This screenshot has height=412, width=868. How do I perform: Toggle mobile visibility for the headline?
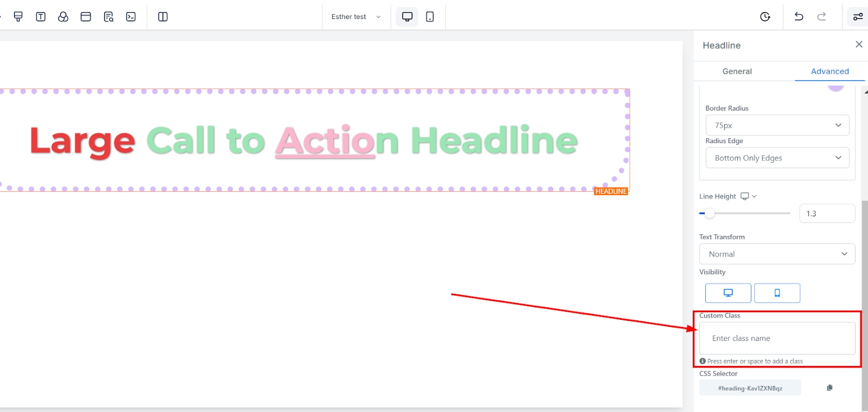click(777, 293)
